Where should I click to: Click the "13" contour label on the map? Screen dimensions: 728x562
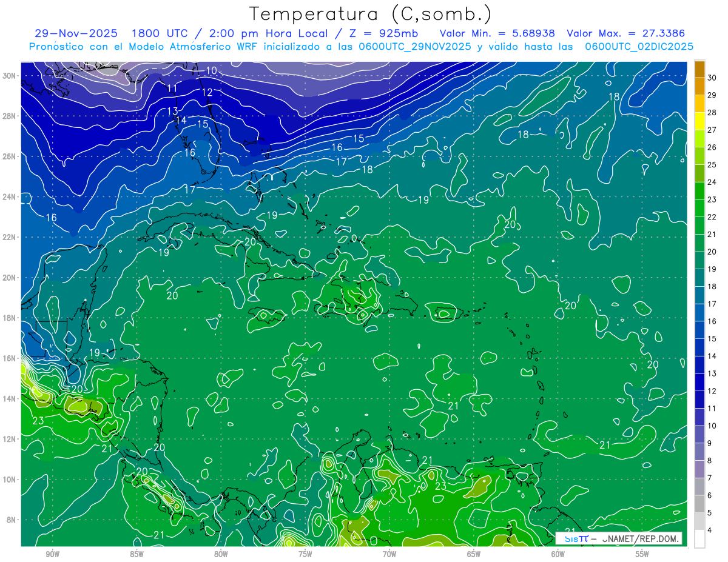pos(172,111)
